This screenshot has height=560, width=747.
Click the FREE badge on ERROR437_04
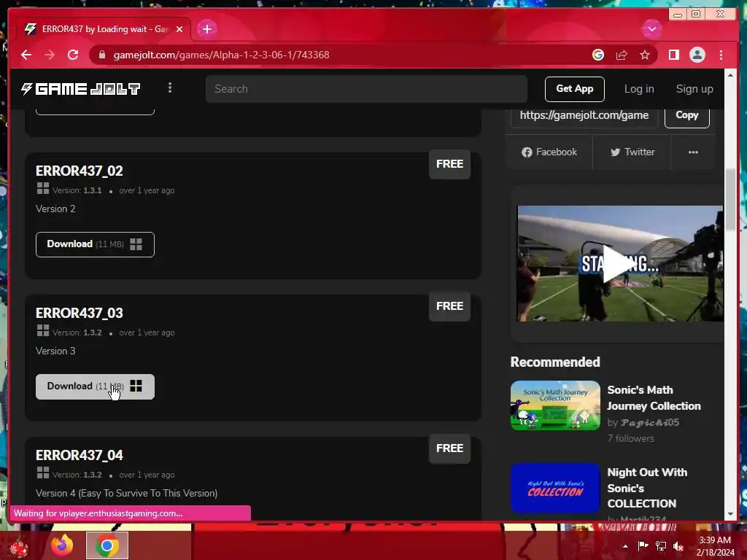(x=449, y=448)
